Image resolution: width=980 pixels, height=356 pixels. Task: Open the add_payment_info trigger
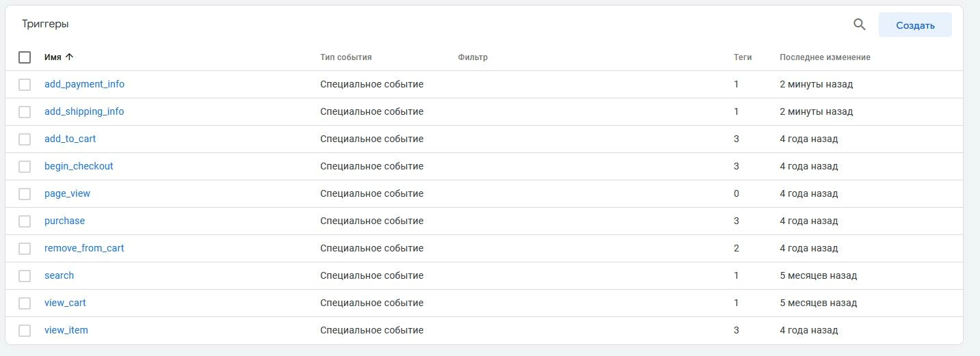pos(84,84)
